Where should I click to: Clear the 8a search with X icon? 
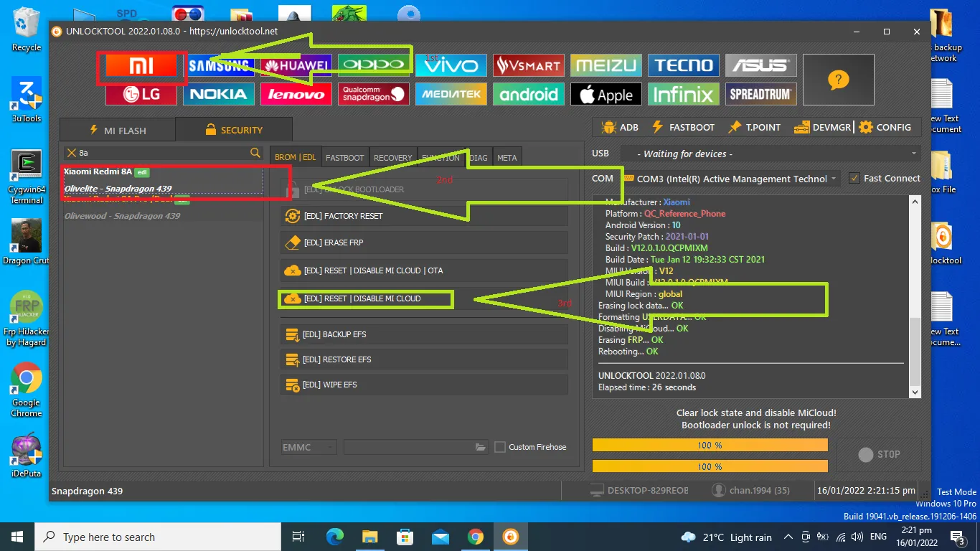71,153
